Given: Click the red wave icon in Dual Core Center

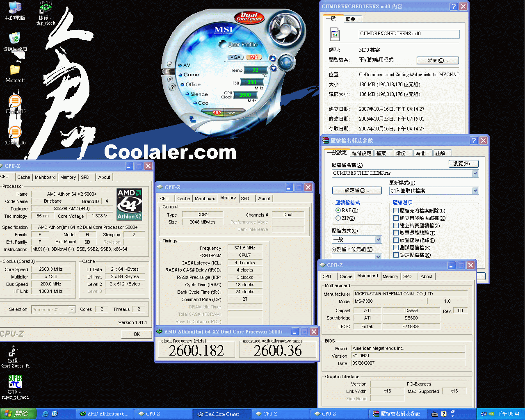Looking at the screenshot, I should (x=217, y=112).
